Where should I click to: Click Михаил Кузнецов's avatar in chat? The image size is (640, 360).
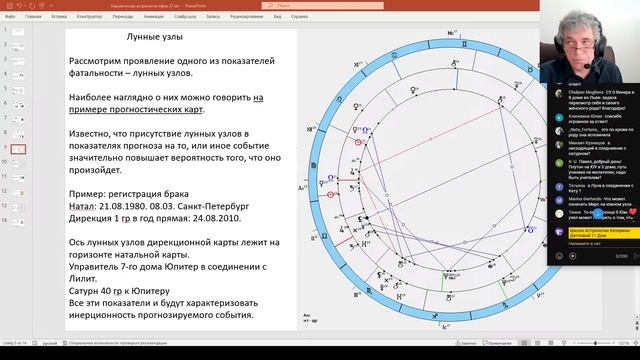[x=559, y=145]
